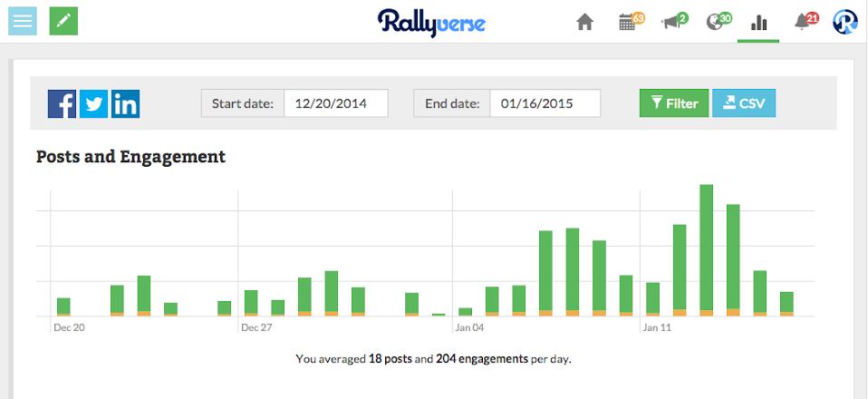Open the Rallyverse profile avatar

(x=845, y=22)
